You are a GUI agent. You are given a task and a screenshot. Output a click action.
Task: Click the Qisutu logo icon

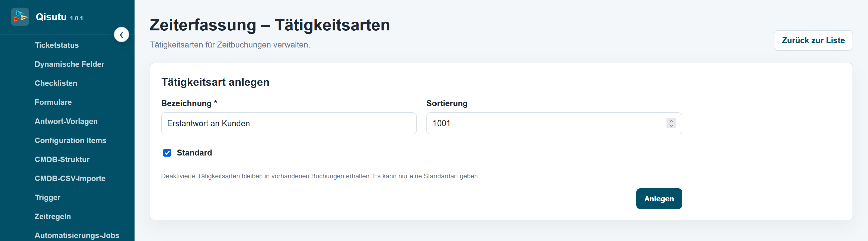[20, 17]
